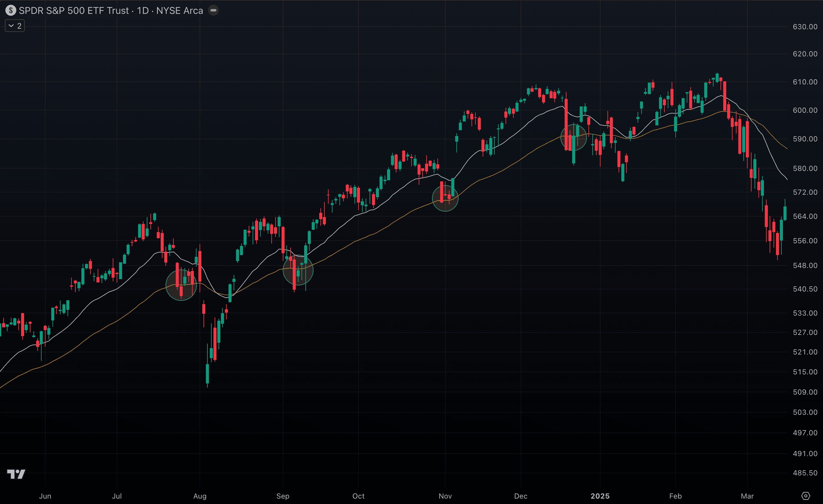Click the TradingView logo in bottom-left corner
Screen dimensions: 823x504
(17, 474)
